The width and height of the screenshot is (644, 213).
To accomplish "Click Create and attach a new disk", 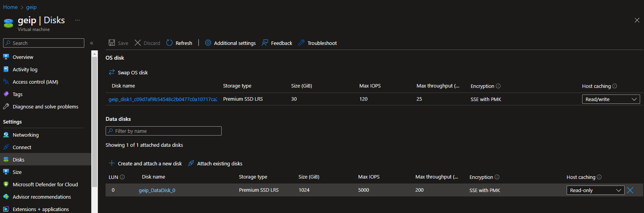I will point(145,163).
